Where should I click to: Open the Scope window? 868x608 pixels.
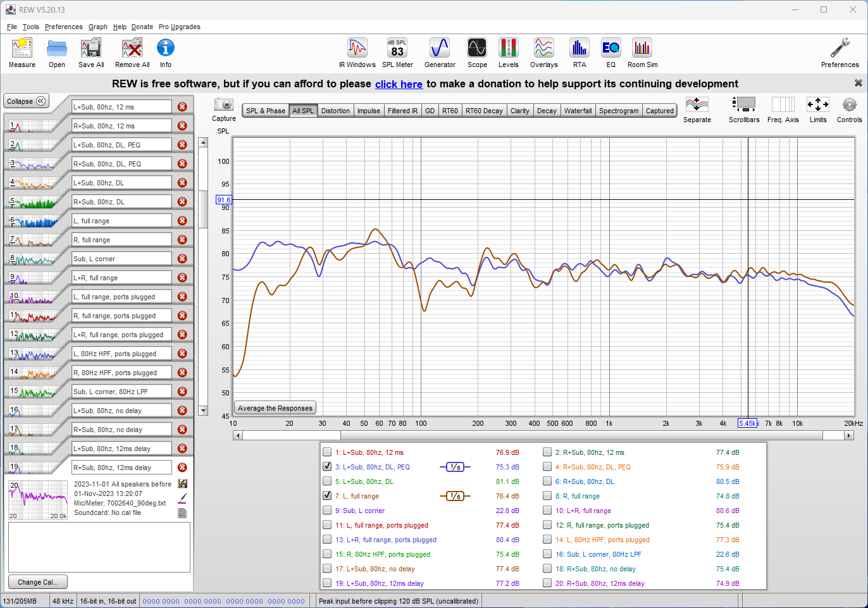[477, 49]
